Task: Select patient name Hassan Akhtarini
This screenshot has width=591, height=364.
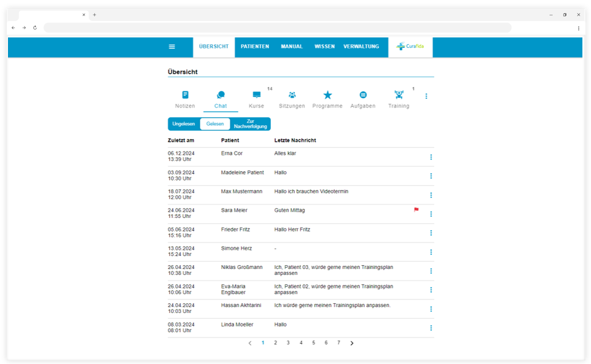Action: point(241,305)
